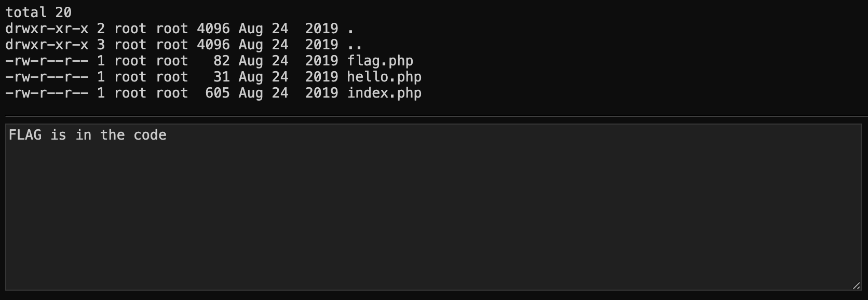This screenshot has height=300, width=868.
Task: Click the 31 file size of hello.php
Action: tap(222, 77)
